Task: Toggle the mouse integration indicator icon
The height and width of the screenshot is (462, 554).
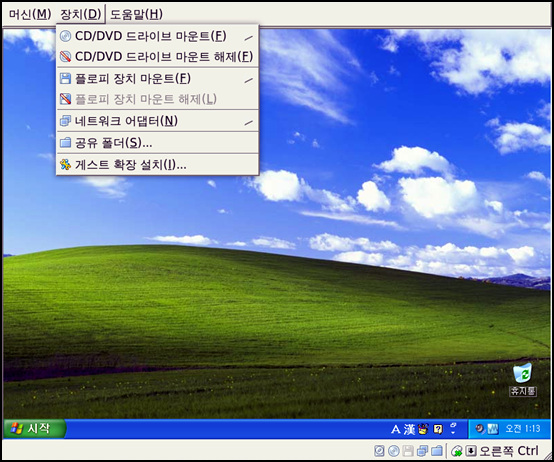Action: [x=456, y=451]
